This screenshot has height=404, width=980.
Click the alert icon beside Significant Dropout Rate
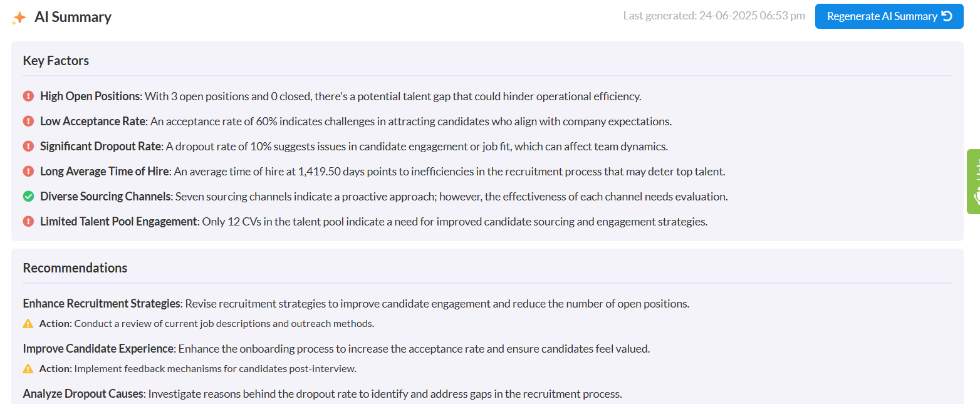(x=28, y=146)
